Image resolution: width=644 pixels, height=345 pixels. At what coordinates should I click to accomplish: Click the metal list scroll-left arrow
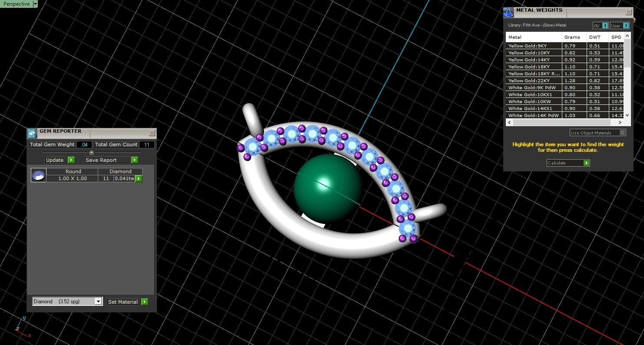[509, 122]
